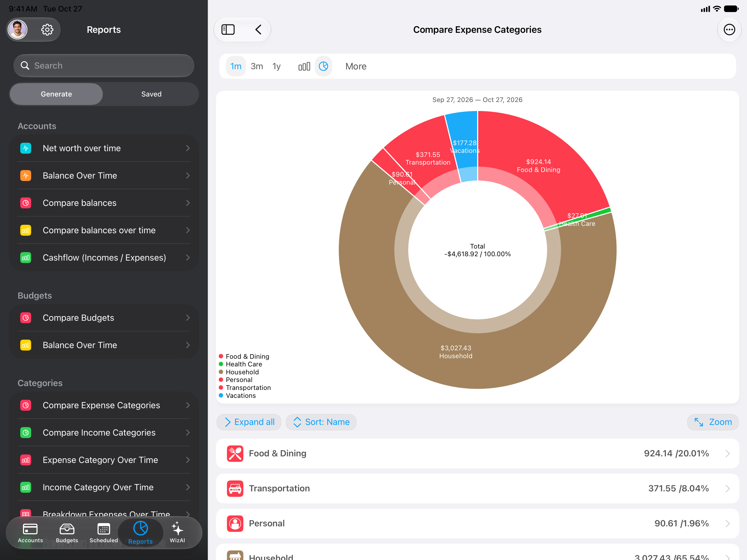Tap the user profile avatar
This screenshot has height=560, width=747.
[18, 30]
